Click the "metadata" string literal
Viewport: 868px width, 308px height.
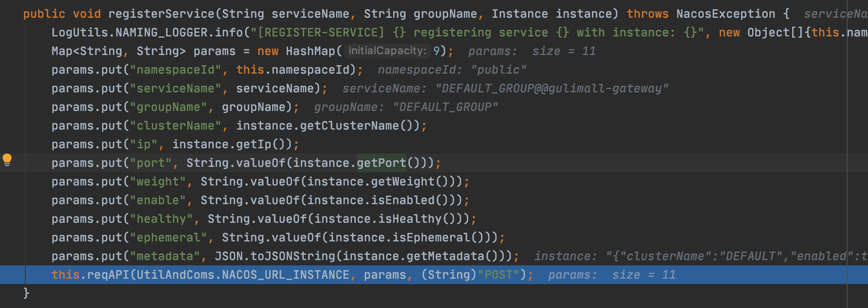[x=165, y=256]
